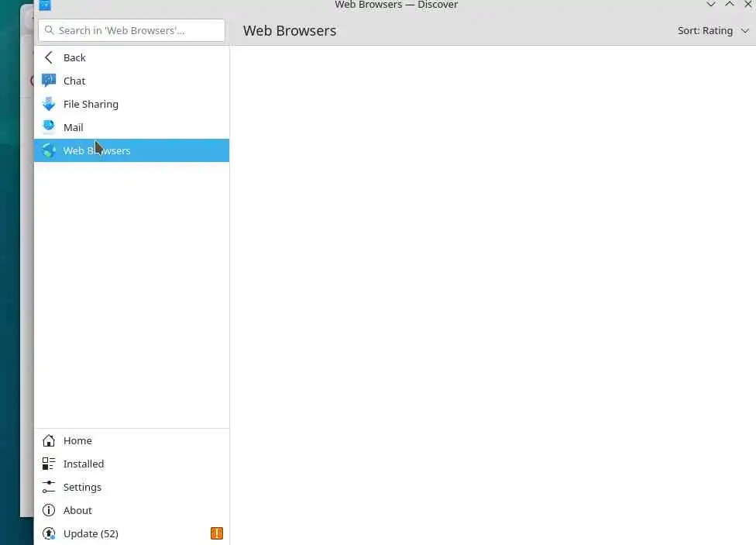This screenshot has width=756, height=545.
Task: Open the Chat category
Action: (131, 81)
